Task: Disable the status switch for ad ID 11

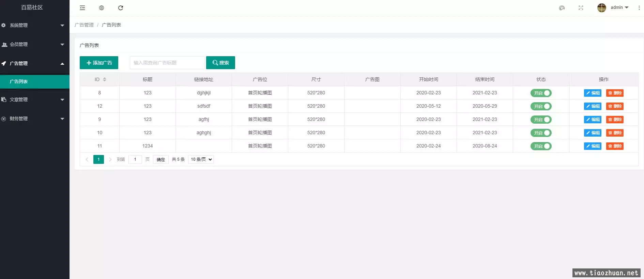Action: click(x=541, y=146)
